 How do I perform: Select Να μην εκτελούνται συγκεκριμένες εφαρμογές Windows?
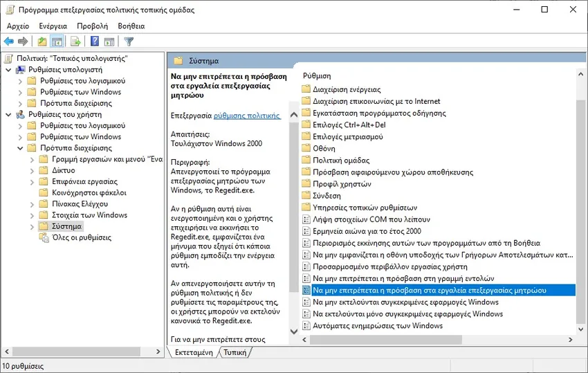tap(406, 302)
